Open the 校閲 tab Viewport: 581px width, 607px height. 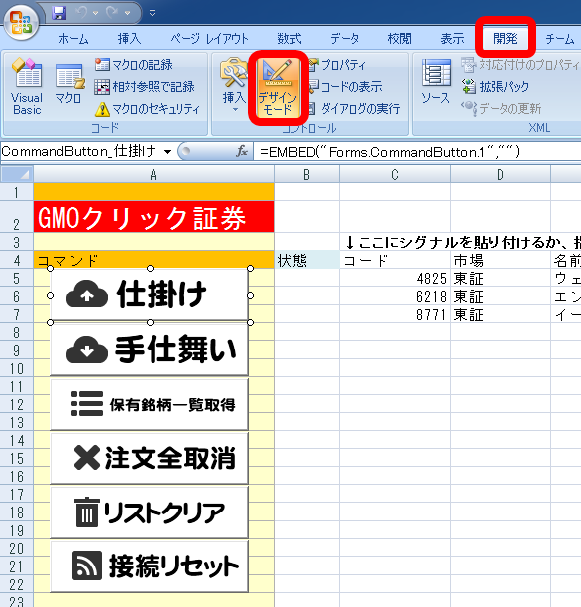pyautogui.click(x=399, y=39)
